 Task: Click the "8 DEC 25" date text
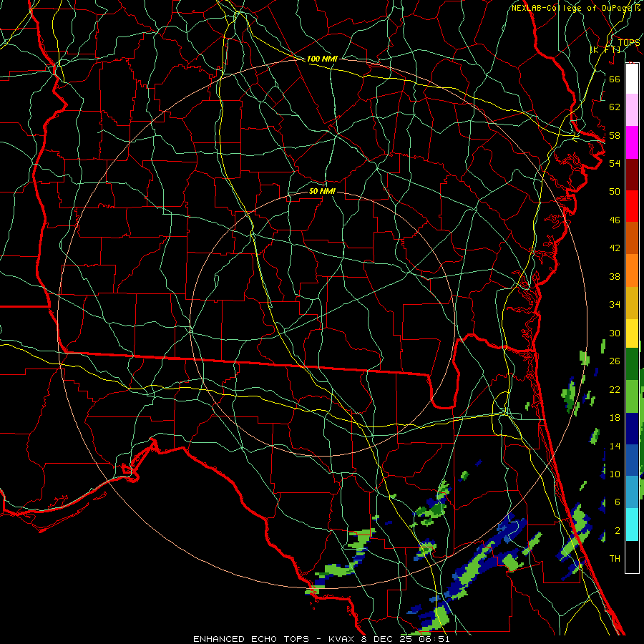point(388,639)
